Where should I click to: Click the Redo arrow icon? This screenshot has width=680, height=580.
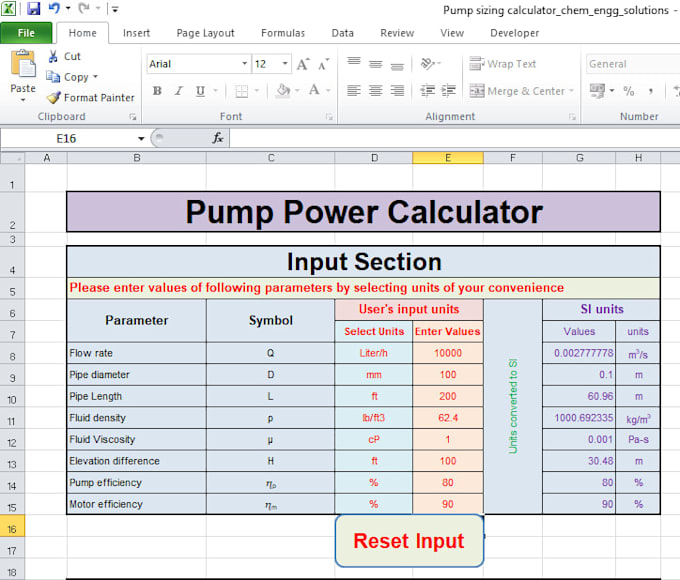[x=84, y=8]
